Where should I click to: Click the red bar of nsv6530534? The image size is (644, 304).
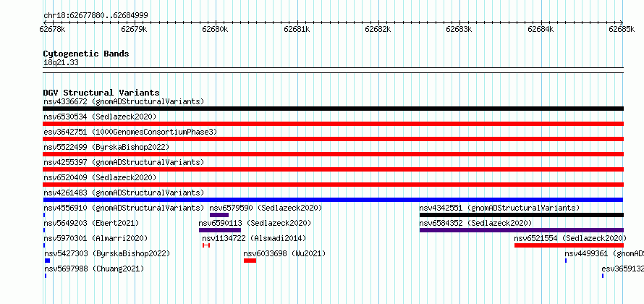coord(333,124)
